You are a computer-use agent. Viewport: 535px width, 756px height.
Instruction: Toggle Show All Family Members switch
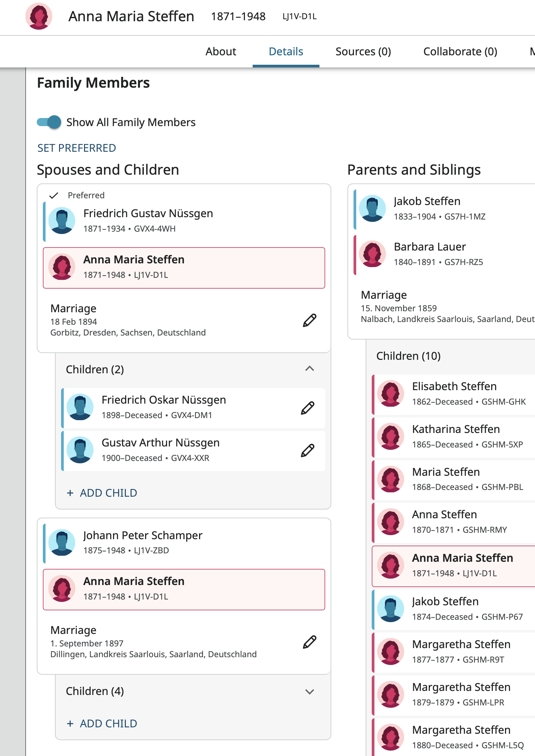(49, 122)
